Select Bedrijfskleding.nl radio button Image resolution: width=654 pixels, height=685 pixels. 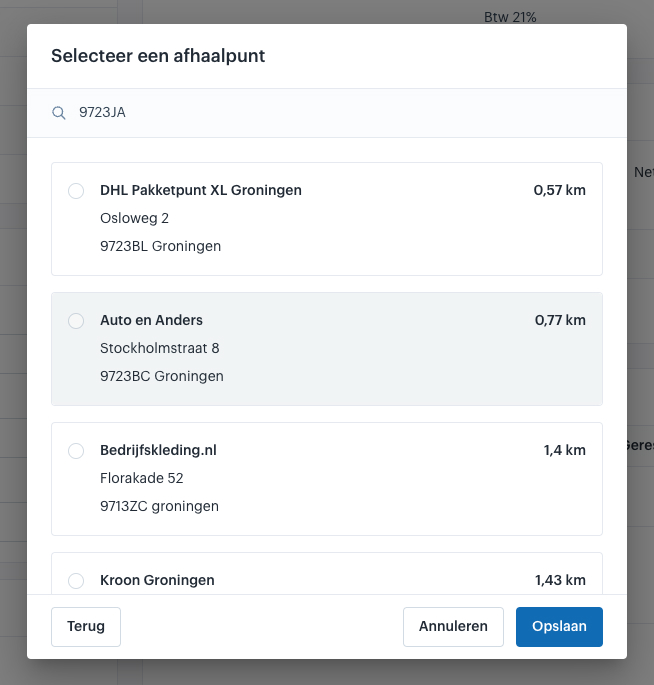pos(76,451)
